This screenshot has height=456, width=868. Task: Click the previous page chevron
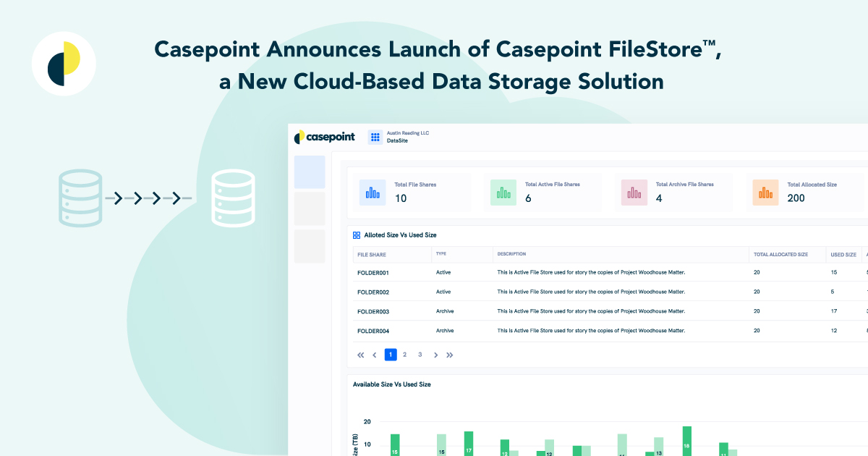click(x=375, y=355)
